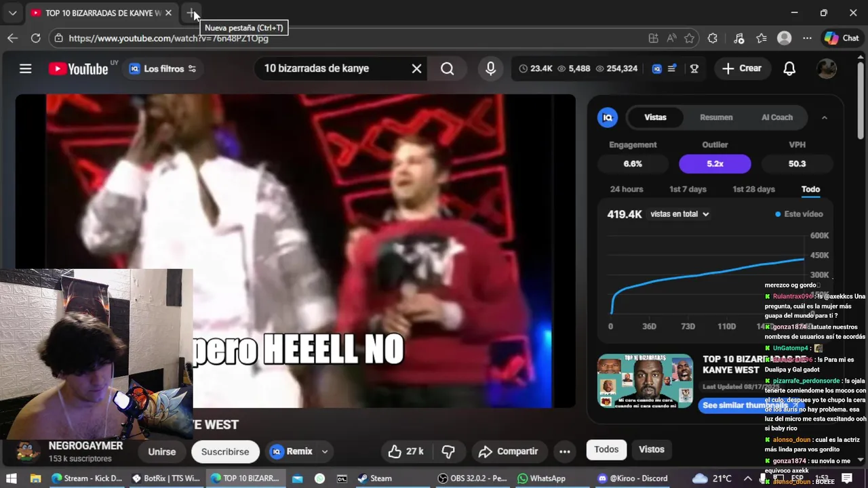Show 24 hours chart range
The height and width of the screenshot is (488, 868).
[x=627, y=189]
